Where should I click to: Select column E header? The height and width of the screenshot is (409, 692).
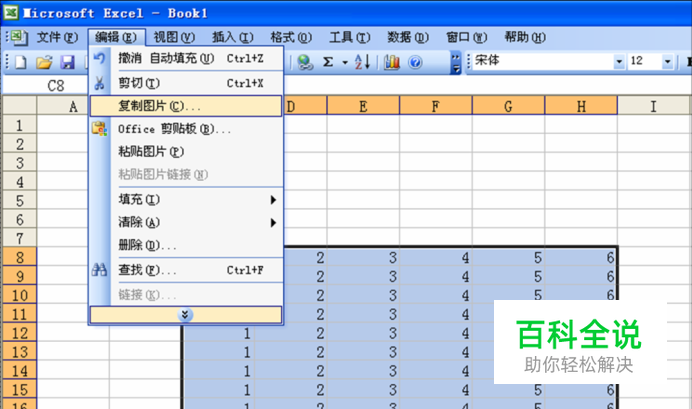tap(363, 106)
